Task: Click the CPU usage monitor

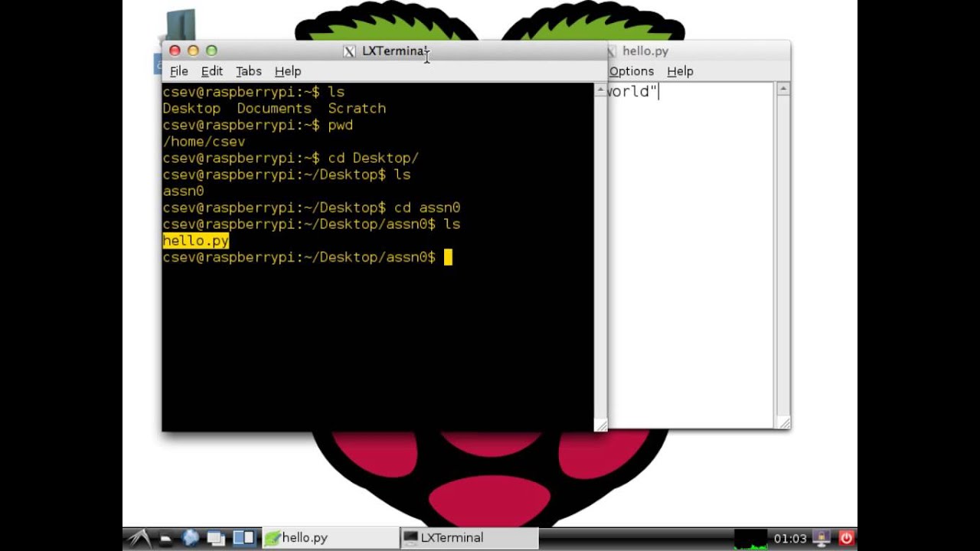Action: [750, 539]
